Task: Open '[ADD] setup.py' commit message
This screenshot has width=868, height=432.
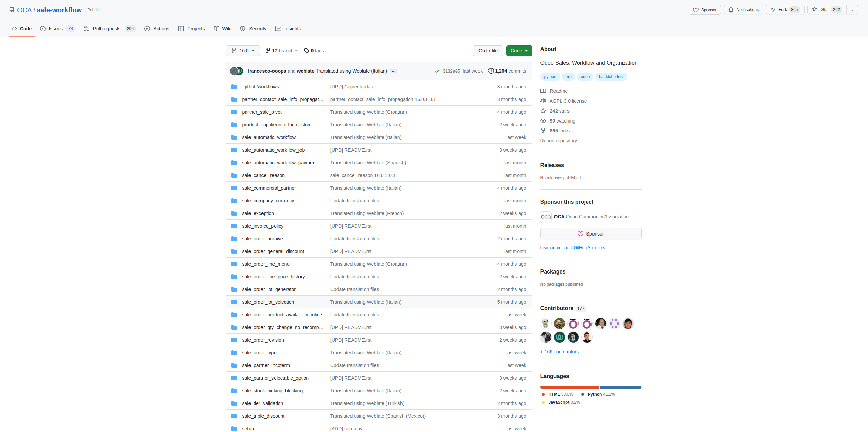Action: pos(346,429)
